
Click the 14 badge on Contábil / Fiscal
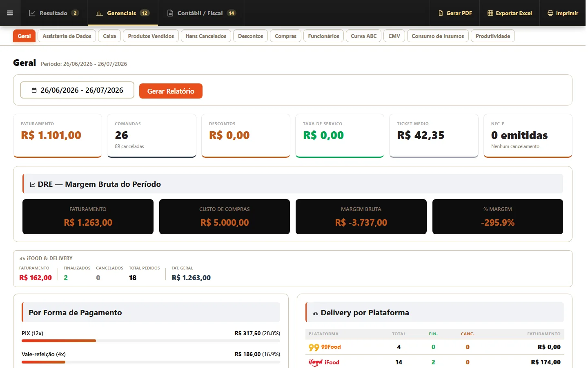232,13
